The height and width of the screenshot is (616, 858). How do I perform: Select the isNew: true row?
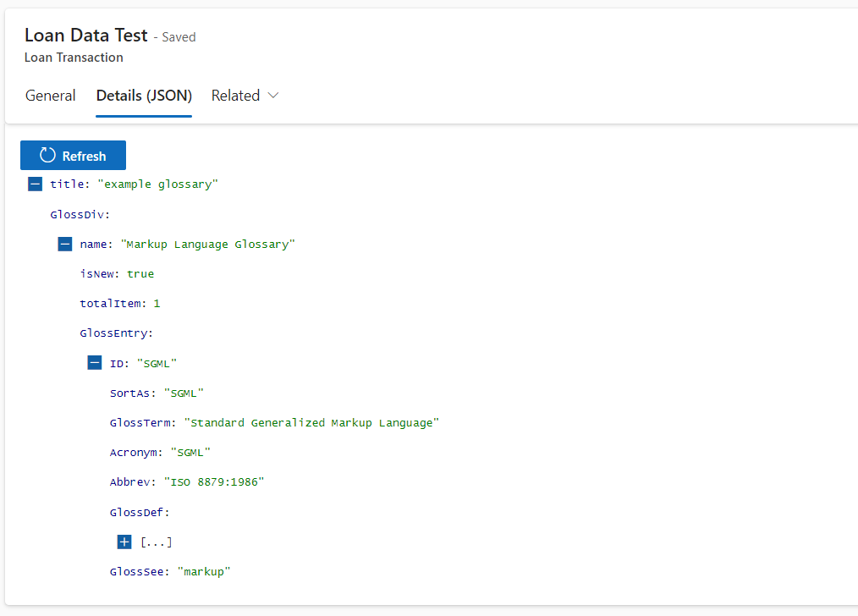tap(117, 273)
